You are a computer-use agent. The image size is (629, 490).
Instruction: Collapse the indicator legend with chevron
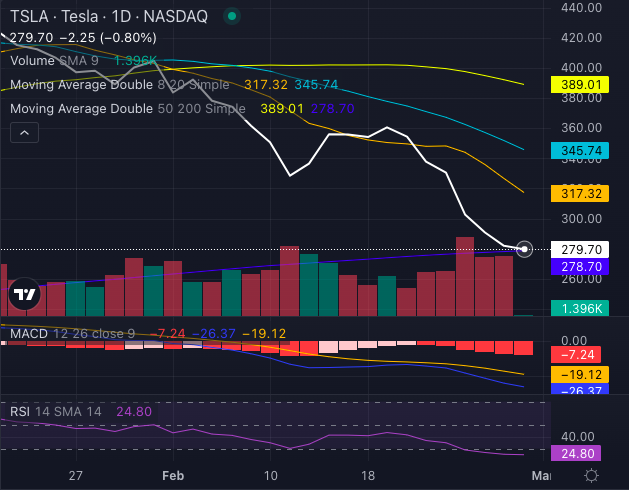tap(25, 132)
